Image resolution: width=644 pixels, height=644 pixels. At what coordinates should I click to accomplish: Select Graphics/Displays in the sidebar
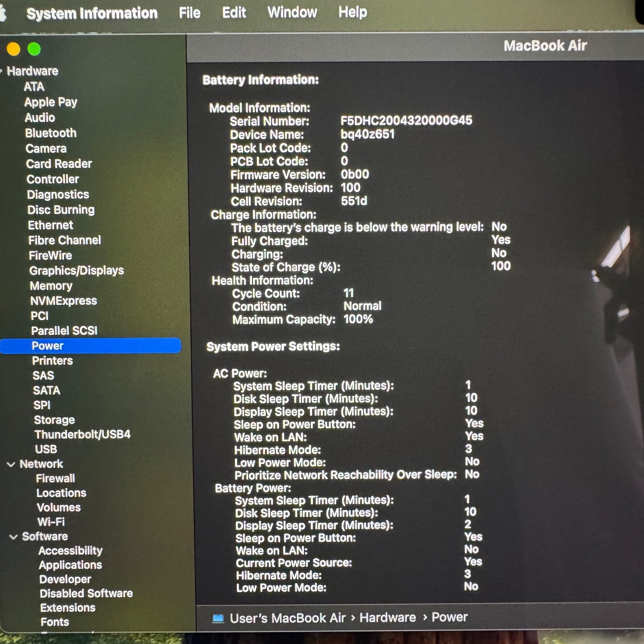click(x=76, y=270)
